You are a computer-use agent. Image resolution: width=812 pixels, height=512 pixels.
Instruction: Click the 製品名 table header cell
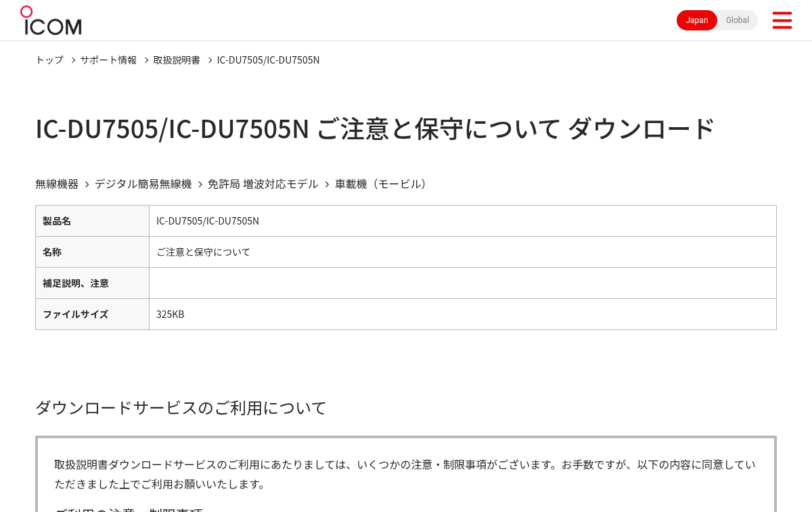(x=92, y=221)
